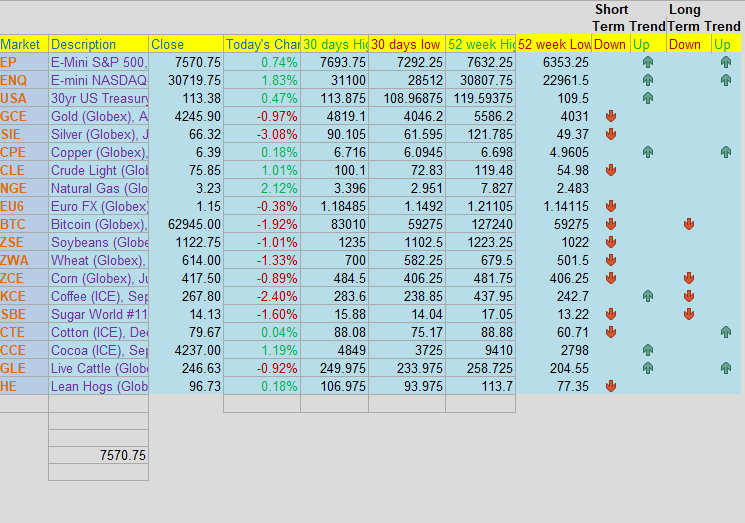Image resolution: width=745 pixels, height=523 pixels.
Task: Select Lean Hogs HE short-term down arrow
Action: coord(611,386)
